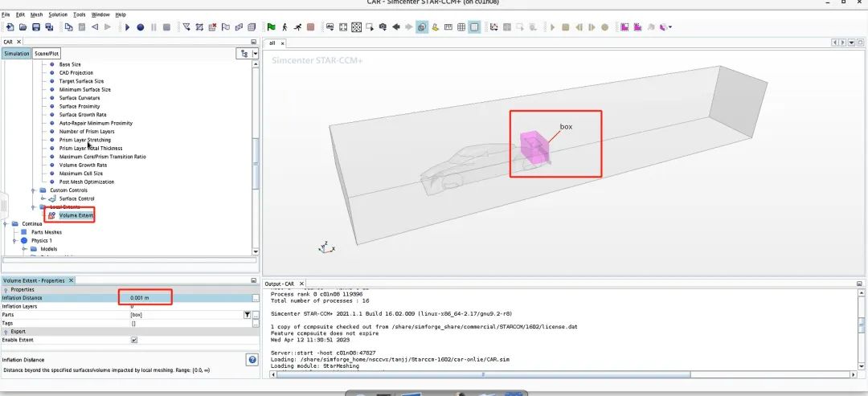Image resolution: width=868 pixels, height=396 pixels.
Task: Click the Inflation Distance value field
Action: point(190,298)
